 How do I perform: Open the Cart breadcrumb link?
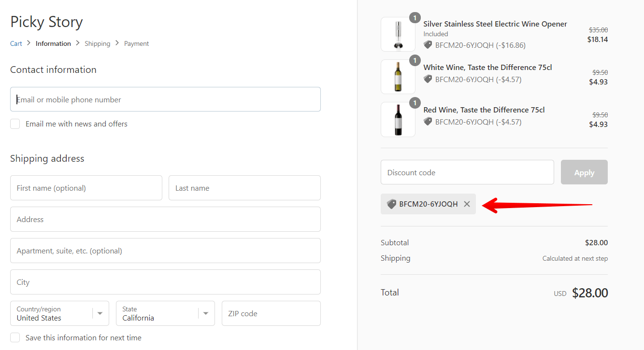pos(15,43)
